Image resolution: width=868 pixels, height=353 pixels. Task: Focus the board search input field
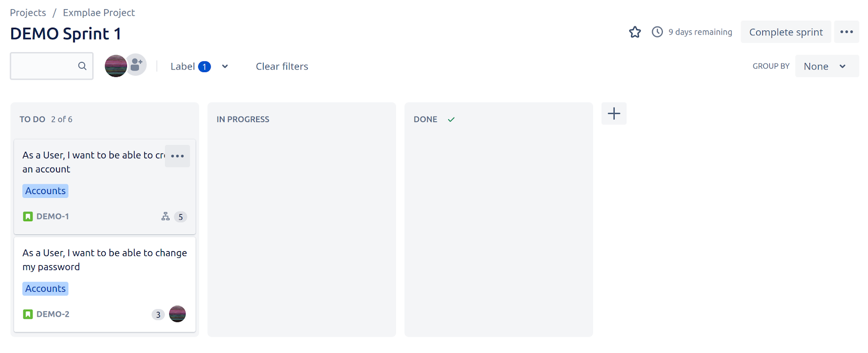[x=52, y=66]
